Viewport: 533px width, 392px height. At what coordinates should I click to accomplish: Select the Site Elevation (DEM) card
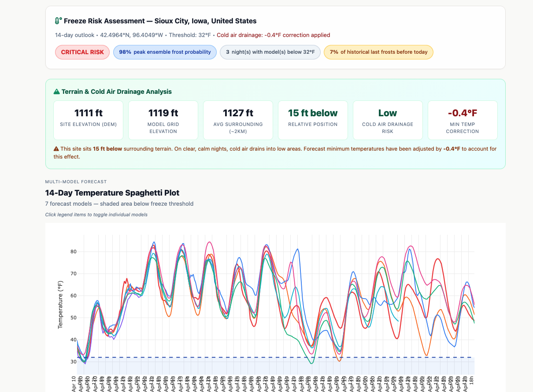(88, 120)
